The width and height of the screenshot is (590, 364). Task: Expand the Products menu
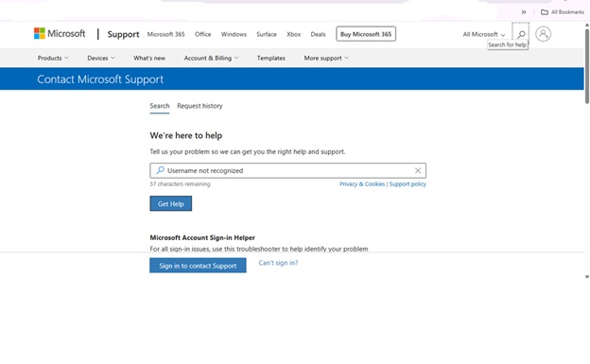(53, 58)
